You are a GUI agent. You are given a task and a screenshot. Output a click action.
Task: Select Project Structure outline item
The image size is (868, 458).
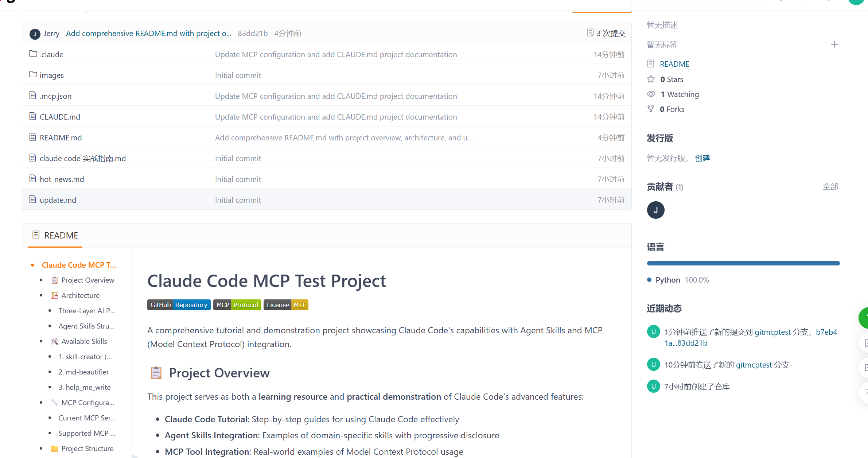pyautogui.click(x=87, y=449)
